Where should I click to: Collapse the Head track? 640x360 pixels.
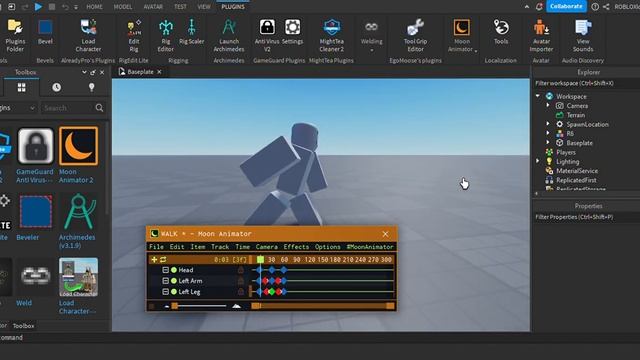tap(165, 270)
